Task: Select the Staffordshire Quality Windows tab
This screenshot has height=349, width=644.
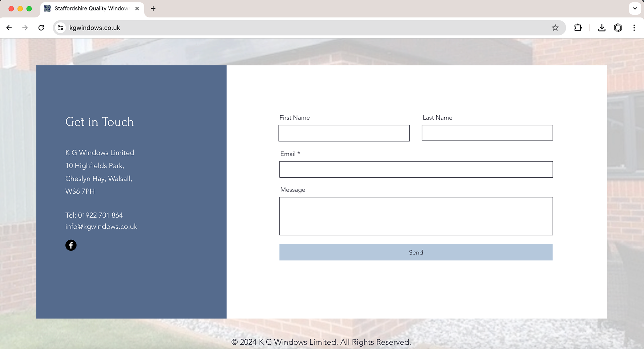Action: [x=92, y=9]
